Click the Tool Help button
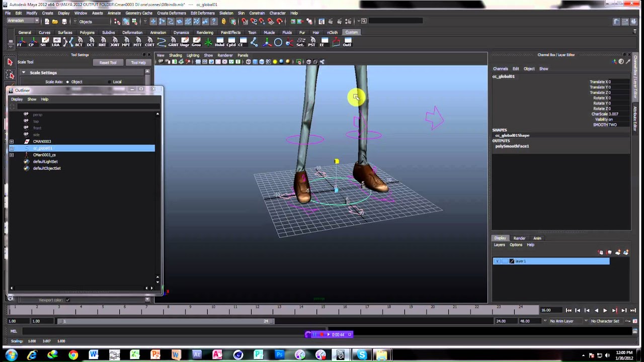Viewport: 644px width, 362px height. pos(138,63)
